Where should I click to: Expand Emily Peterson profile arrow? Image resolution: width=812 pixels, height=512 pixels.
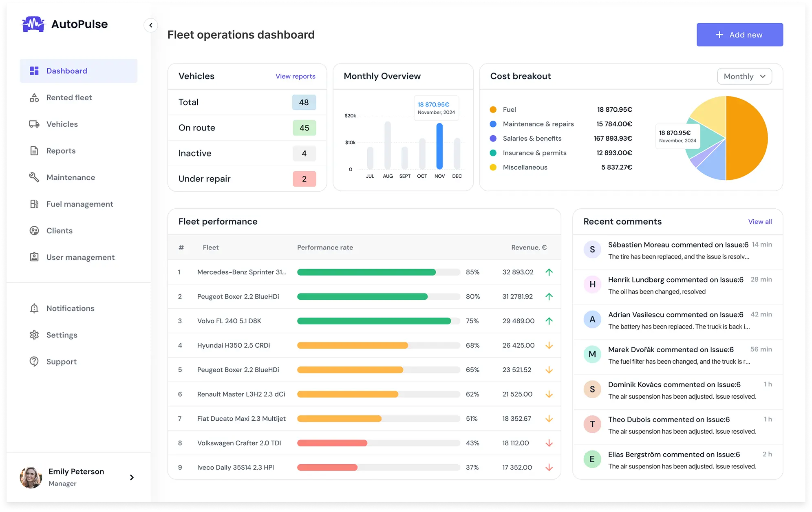pyautogui.click(x=132, y=477)
